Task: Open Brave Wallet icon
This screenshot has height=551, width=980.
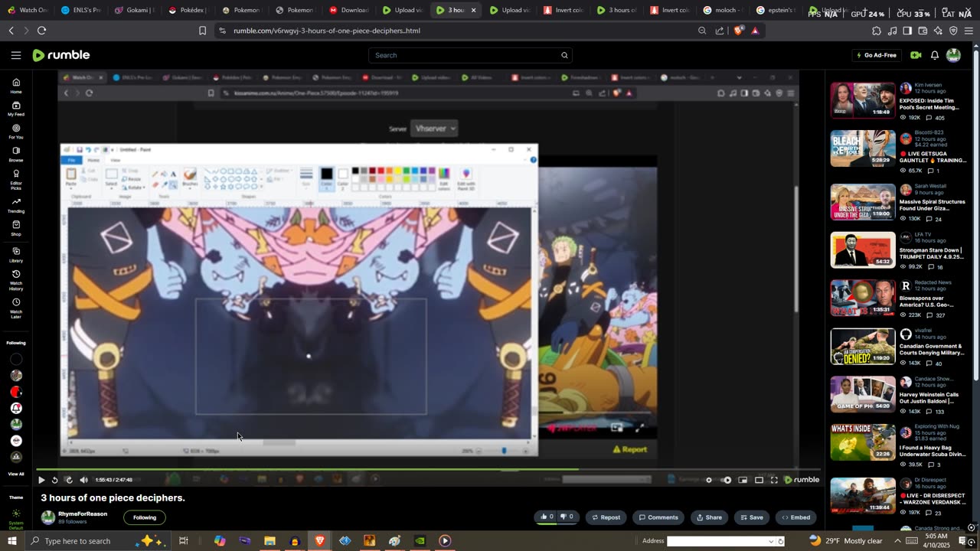Action: [x=923, y=31]
